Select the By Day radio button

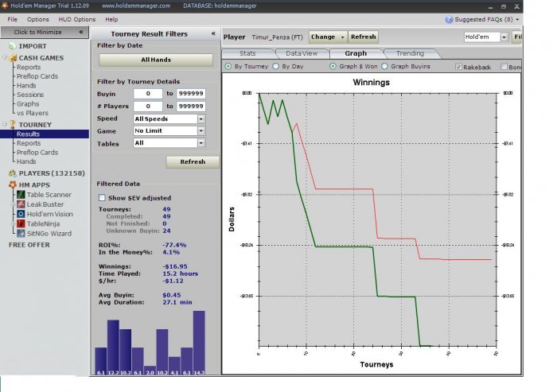[x=277, y=67]
